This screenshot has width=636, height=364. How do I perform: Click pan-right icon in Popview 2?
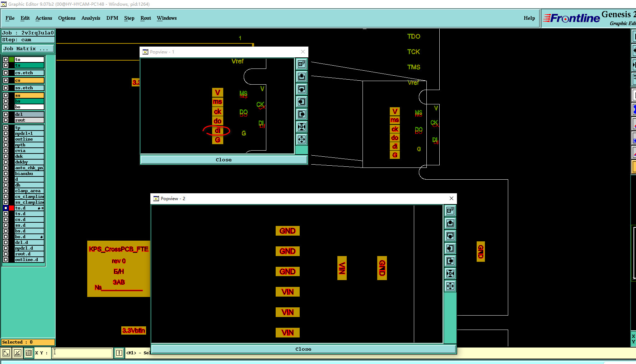(450, 261)
